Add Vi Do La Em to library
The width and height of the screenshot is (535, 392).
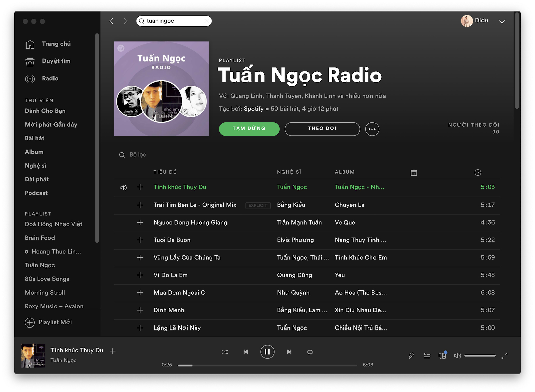coord(140,275)
